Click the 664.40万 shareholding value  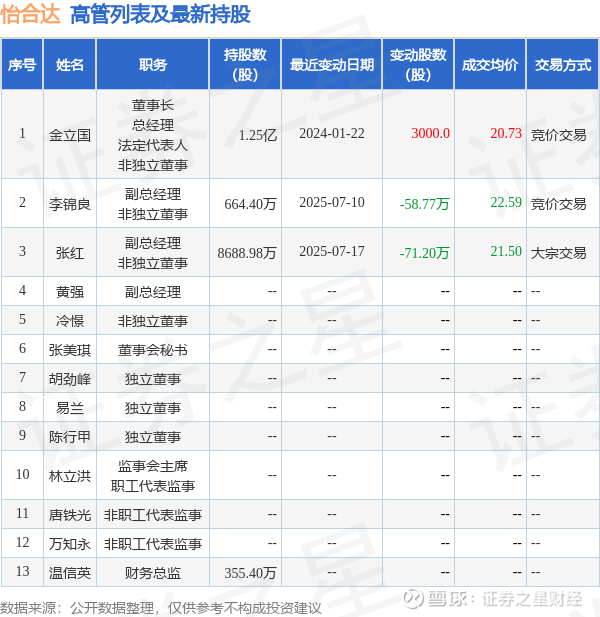tap(250, 204)
